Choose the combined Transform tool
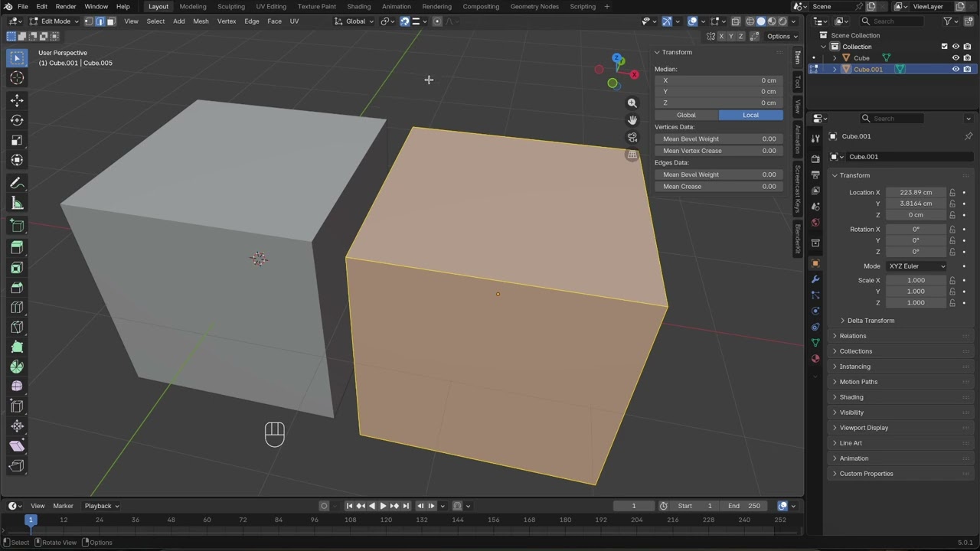980x551 pixels. (x=17, y=160)
